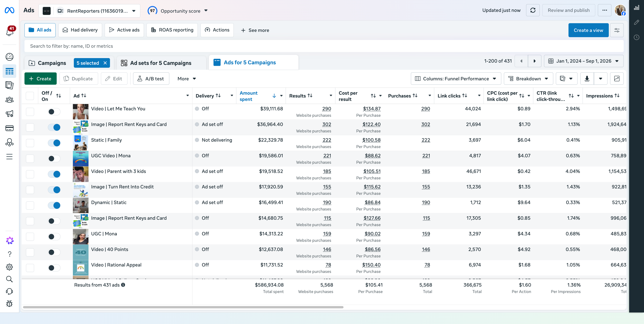
Task: Check the select-all checkbox in table header
Action: (x=30, y=96)
